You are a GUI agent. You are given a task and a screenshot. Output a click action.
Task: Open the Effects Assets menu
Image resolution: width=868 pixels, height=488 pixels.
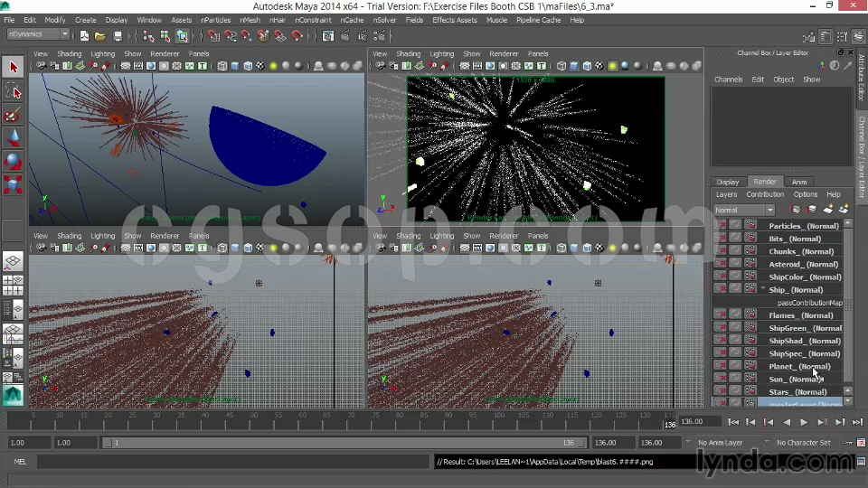click(x=455, y=20)
